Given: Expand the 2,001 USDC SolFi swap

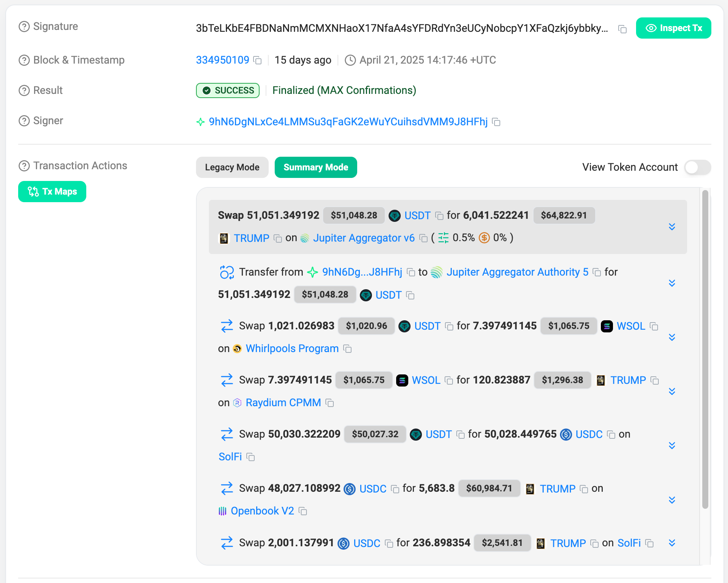Looking at the screenshot, I should coord(672,543).
